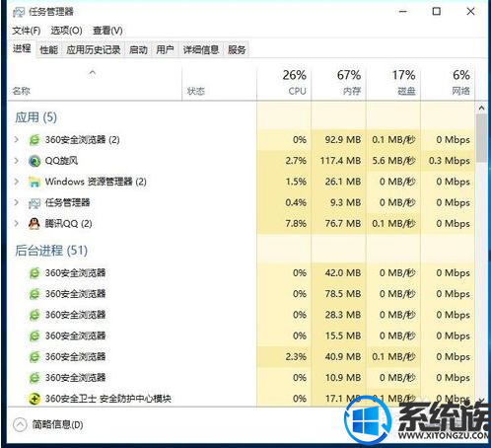Sort by the 26% CPU column header
491x448 pixels.
pos(284,83)
